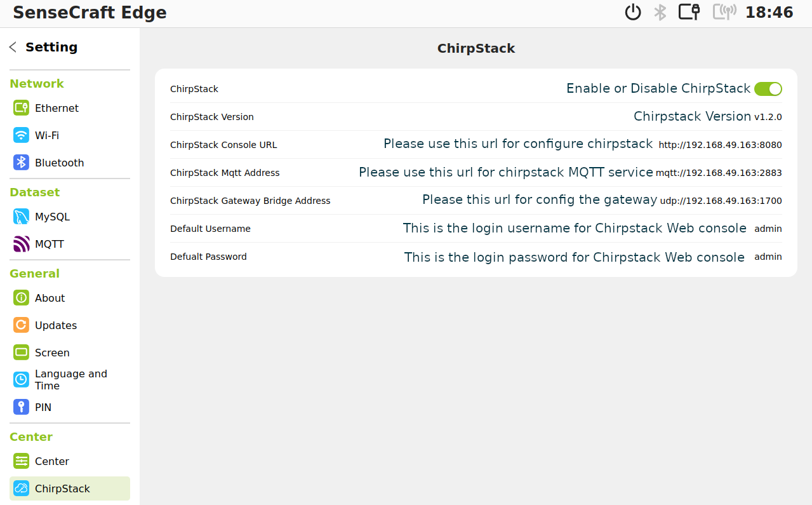812x505 pixels.
Task: Click the login username description text
Action: tap(575, 228)
